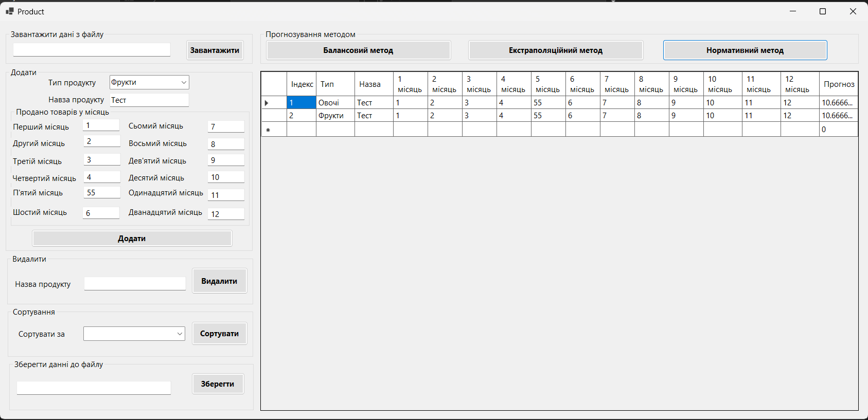The height and width of the screenshot is (420, 868).
Task: Click the Назва column header
Action: click(374, 84)
